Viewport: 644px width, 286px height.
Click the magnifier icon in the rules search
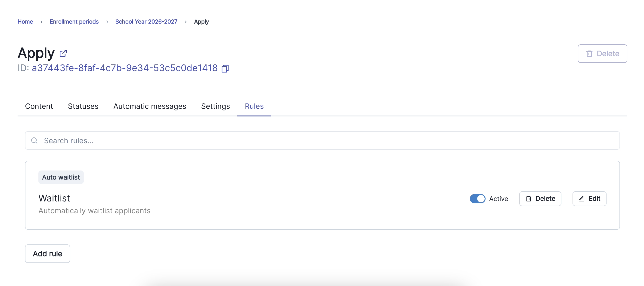34,140
